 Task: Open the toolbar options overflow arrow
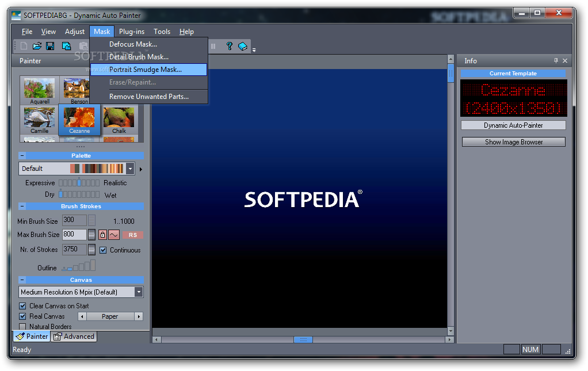pos(254,50)
